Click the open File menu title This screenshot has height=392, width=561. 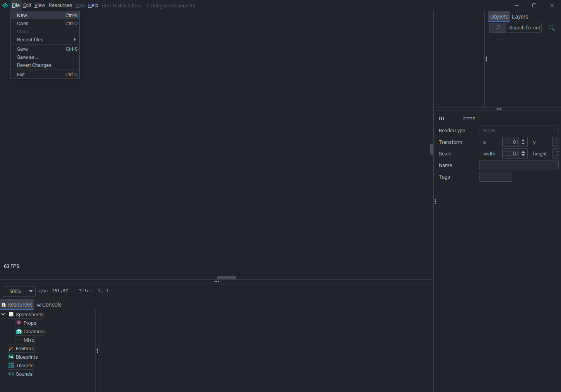tap(15, 5)
